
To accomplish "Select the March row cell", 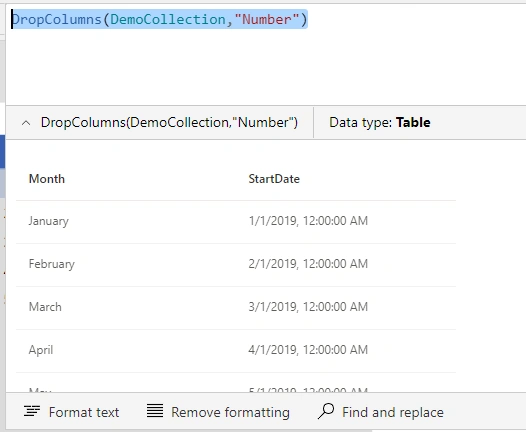I will coord(45,307).
